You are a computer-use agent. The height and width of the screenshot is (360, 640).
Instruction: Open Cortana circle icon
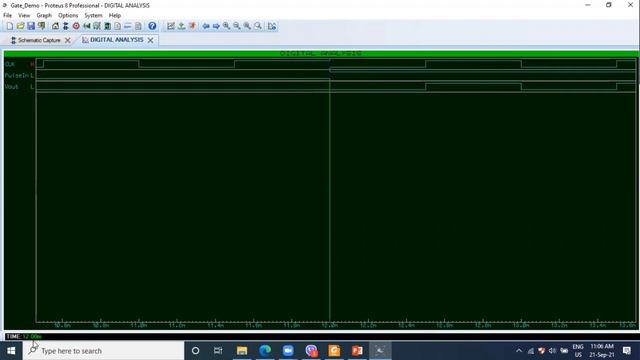coord(196,351)
